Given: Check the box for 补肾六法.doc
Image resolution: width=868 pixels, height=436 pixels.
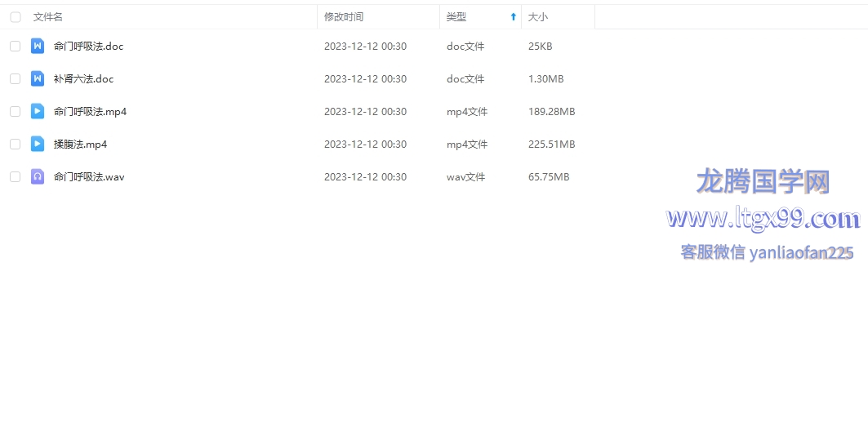Looking at the screenshot, I should [15, 78].
